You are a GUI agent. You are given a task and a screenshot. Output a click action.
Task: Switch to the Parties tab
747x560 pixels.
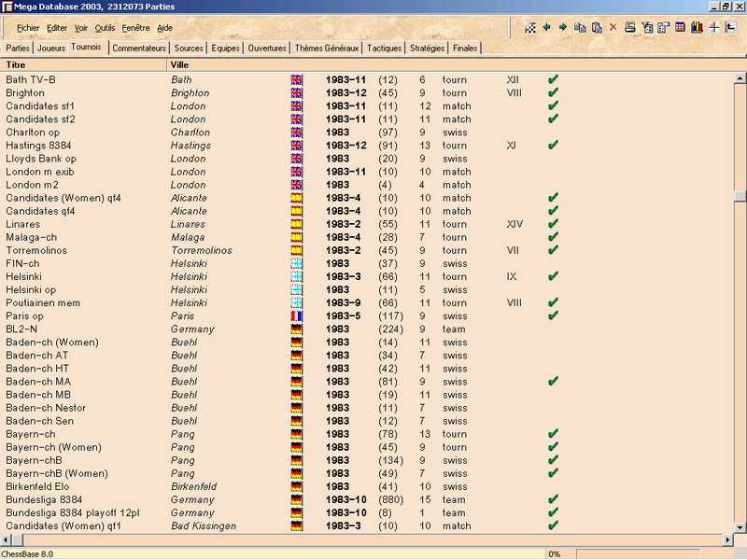tap(18, 49)
